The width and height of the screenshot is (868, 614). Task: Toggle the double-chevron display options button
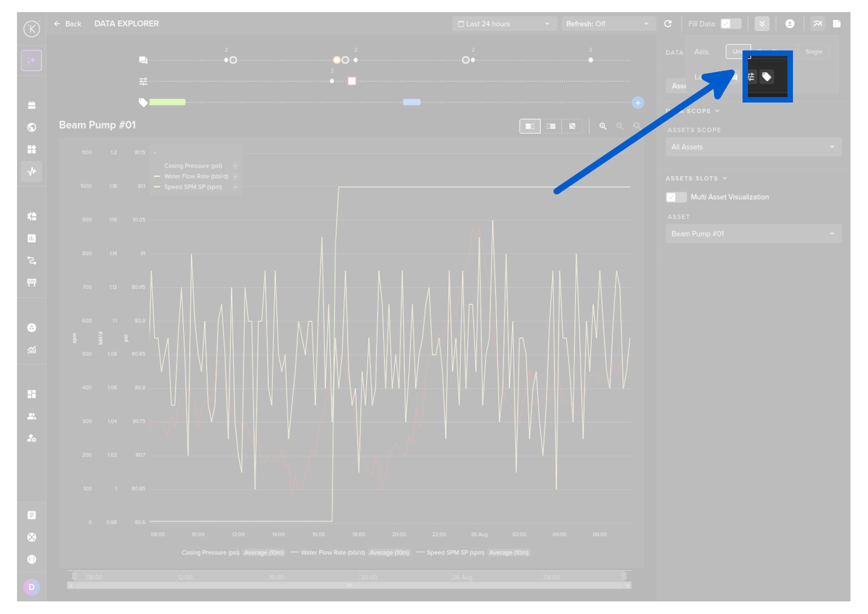tap(762, 24)
